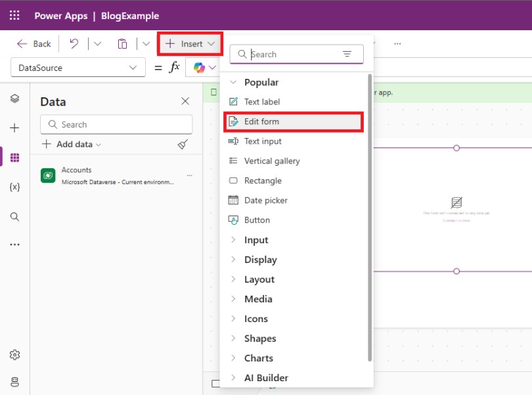Screen dimensions: 532x395
Task: Open Settings gear in left rail
Action: (14, 355)
